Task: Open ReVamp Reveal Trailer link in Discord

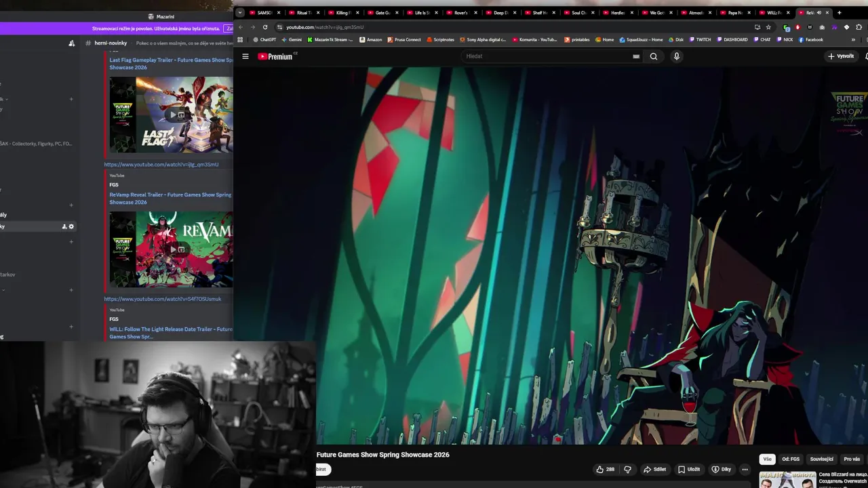Action: point(170,198)
